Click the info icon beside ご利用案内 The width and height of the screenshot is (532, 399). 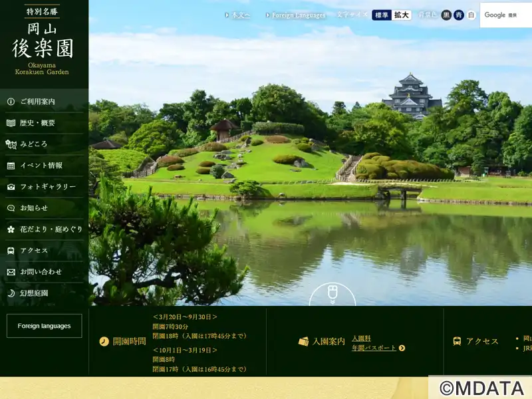[x=11, y=102]
